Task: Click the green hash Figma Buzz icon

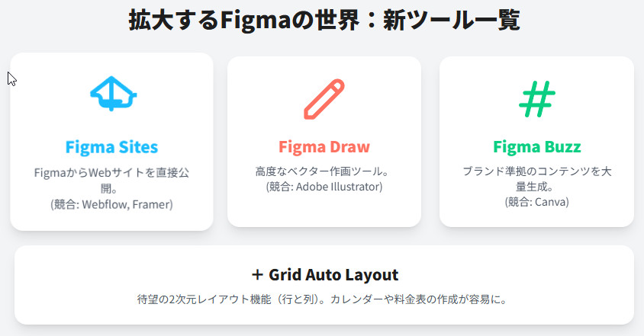Action: click(x=537, y=98)
